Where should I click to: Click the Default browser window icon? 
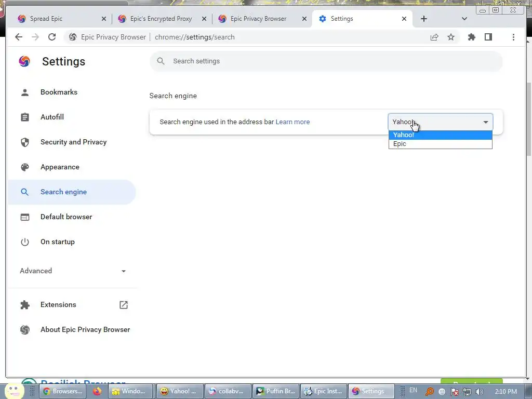(25, 217)
